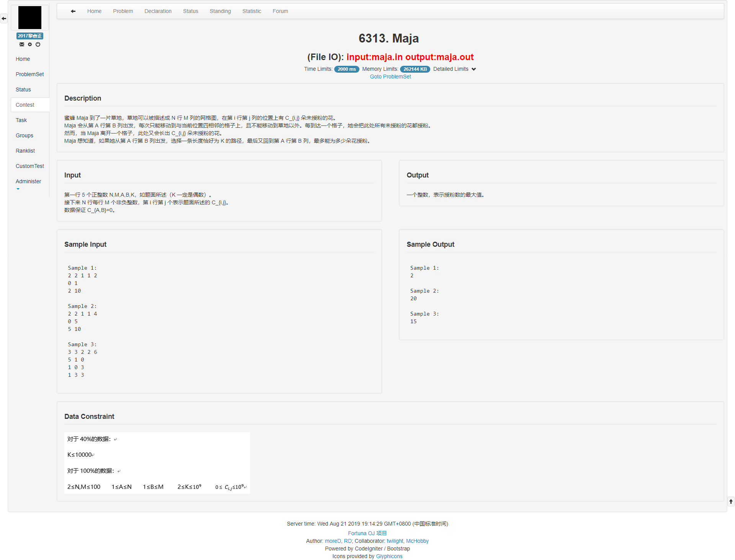The image size is (735, 560).
Task: Click the Fortuna OJ project link
Action: [367, 533]
